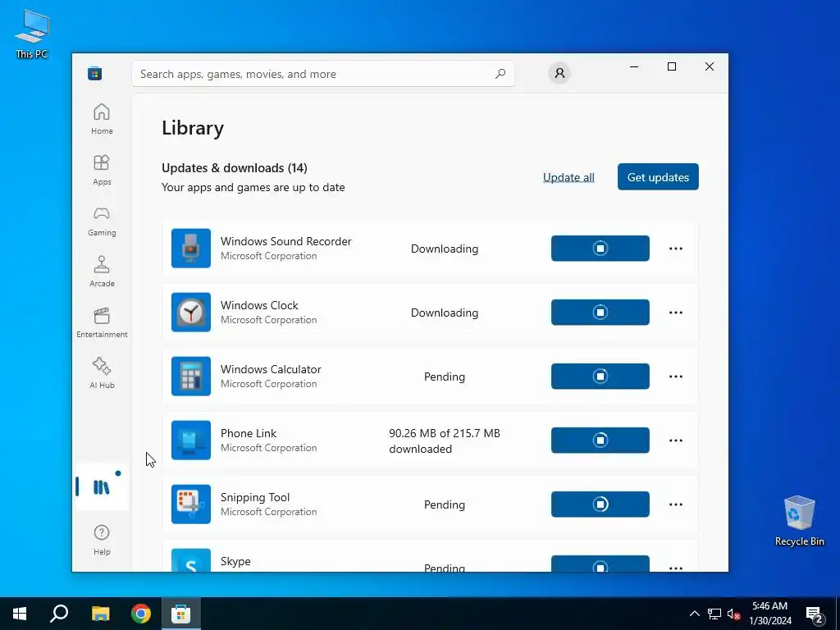Click the Phone Link app icon
The height and width of the screenshot is (630, 840).
[190, 441]
